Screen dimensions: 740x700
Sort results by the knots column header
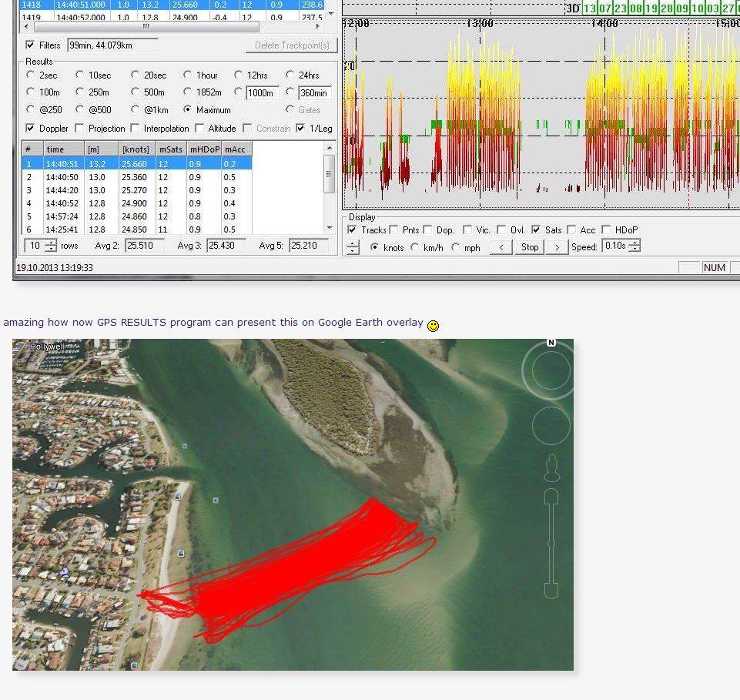point(136,149)
